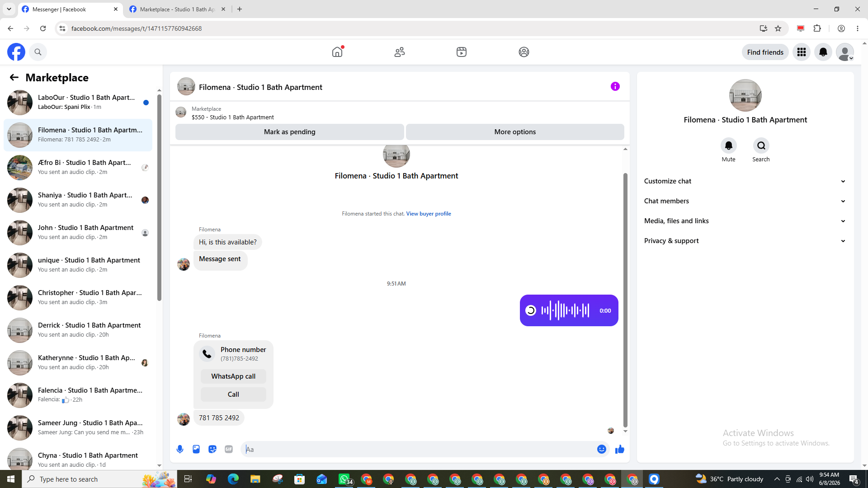Open the Notifications bell
The image size is (868, 488).
pos(823,52)
